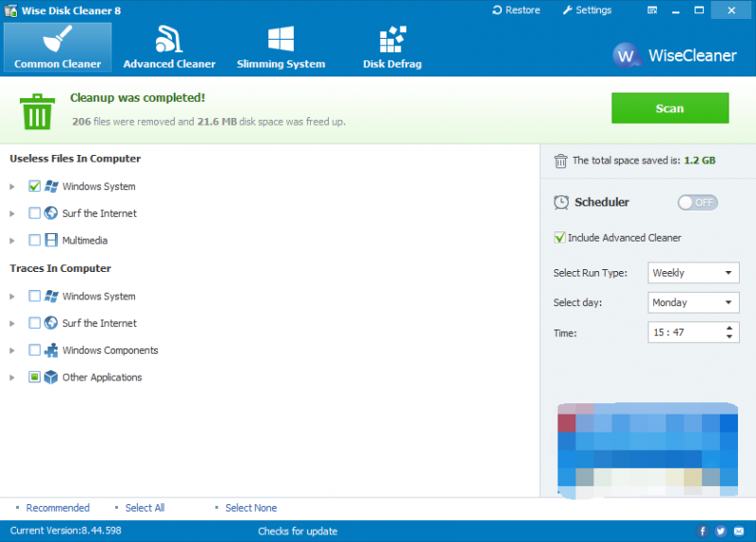
Task: Click the Select None link
Action: (x=251, y=508)
